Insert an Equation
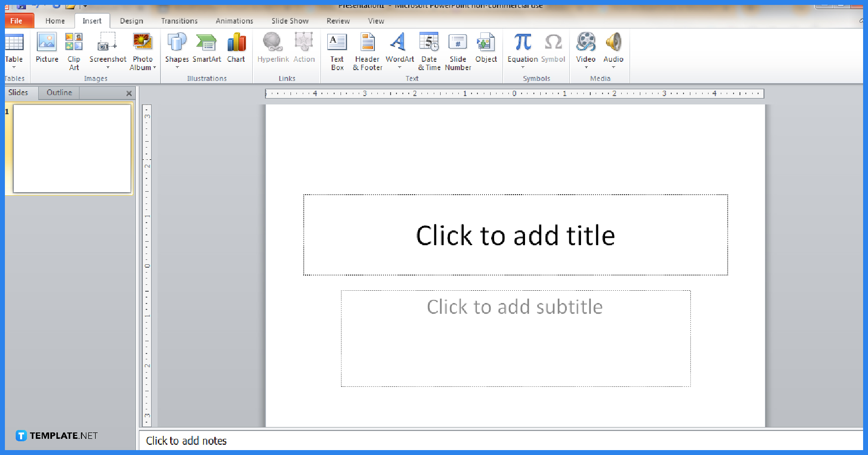 [x=522, y=47]
